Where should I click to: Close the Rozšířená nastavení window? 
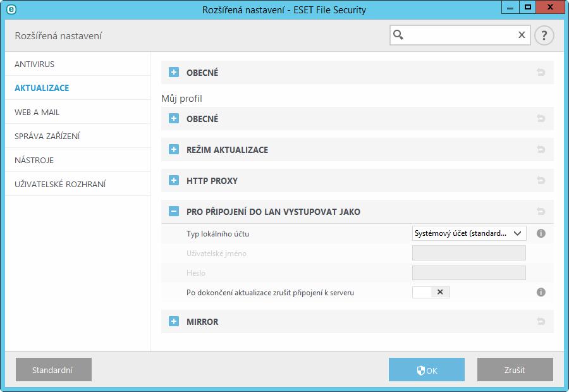(x=550, y=7)
